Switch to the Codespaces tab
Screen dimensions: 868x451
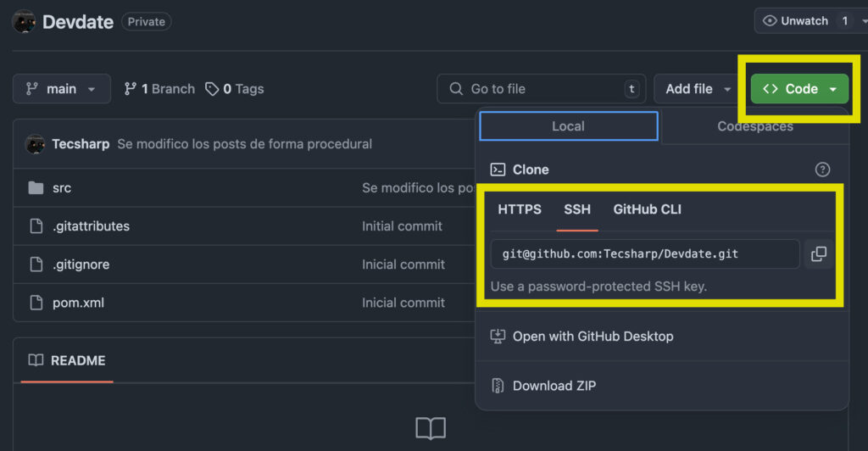click(755, 126)
